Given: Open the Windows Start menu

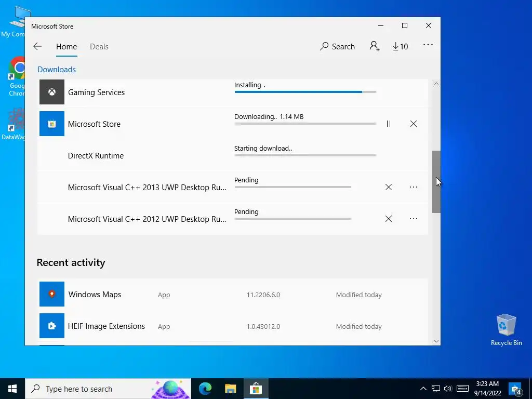Looking at the screenshot, I should [x=12, y=389].
